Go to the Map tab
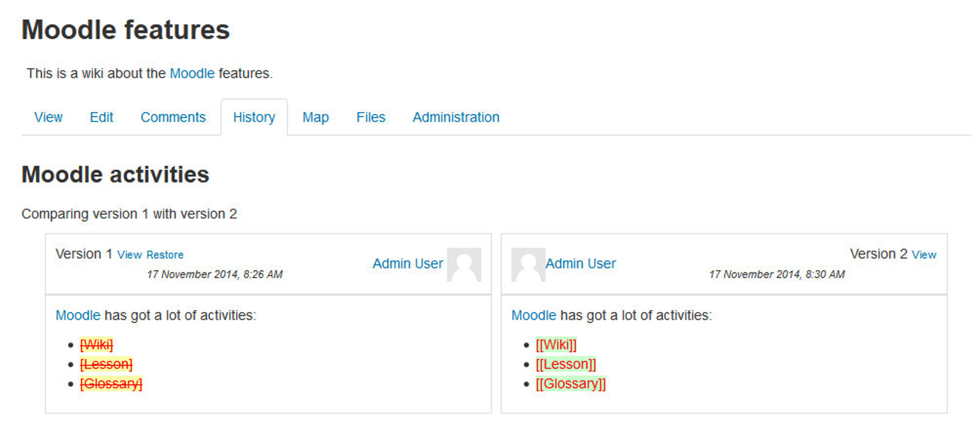The height and width of the screenshot is (439, 980). [315, 118]
